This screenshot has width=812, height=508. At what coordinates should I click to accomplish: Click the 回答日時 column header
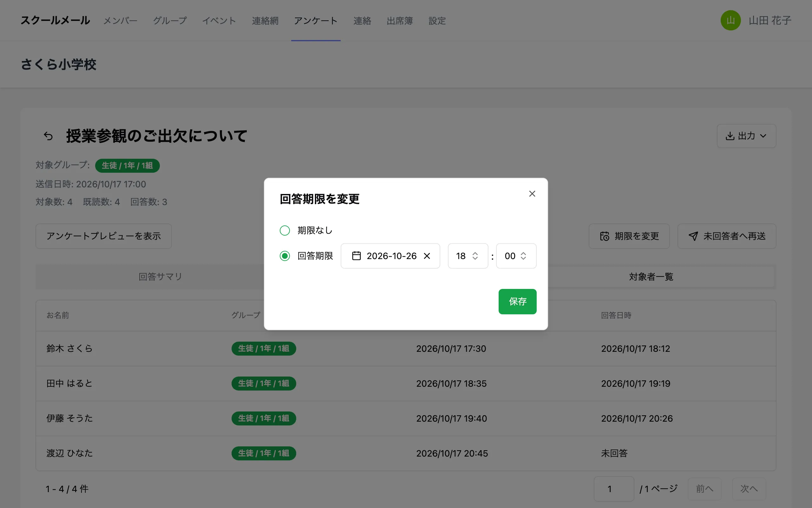click(616, 315)
